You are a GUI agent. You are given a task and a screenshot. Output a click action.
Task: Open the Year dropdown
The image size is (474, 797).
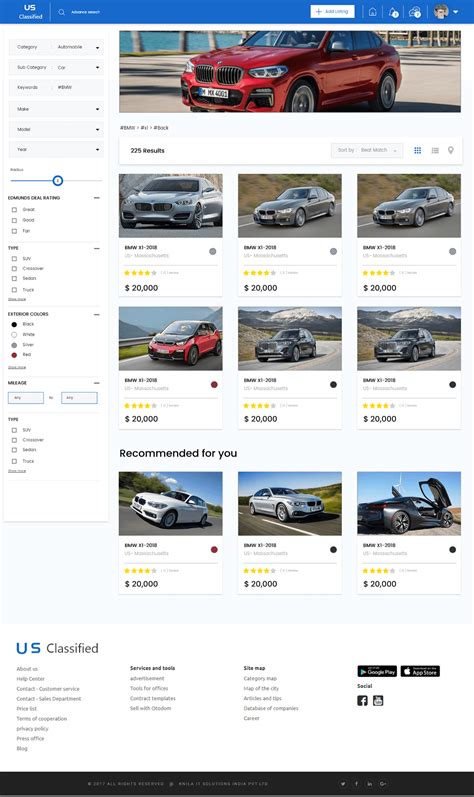pyautogui.click(x=56, y=149)
